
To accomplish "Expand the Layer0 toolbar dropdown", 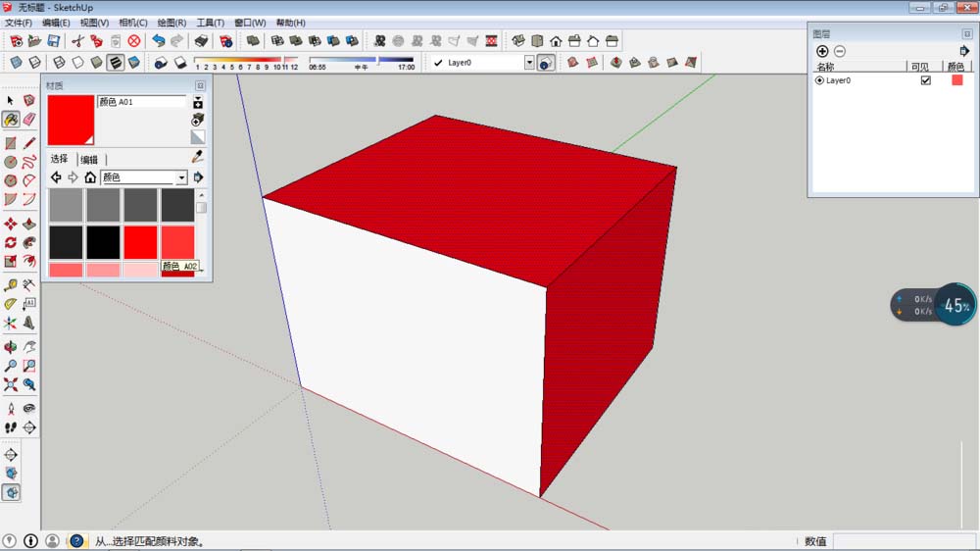I will [x=529, y=62].
